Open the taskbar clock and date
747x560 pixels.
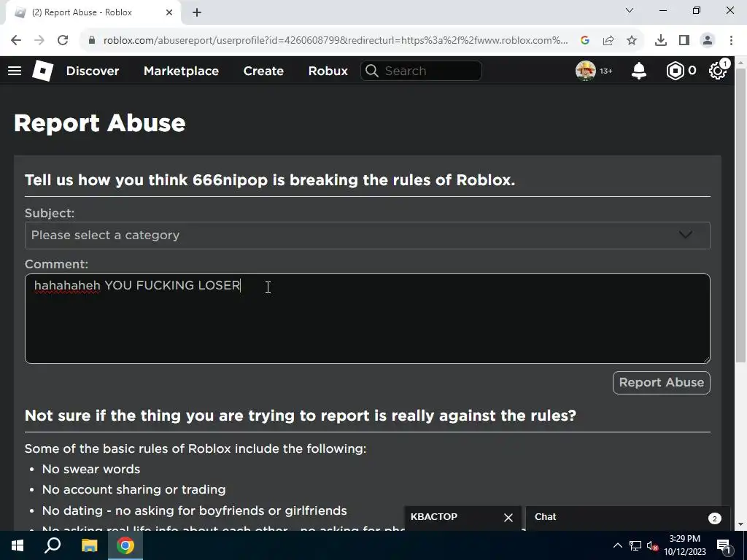(685, 545)
